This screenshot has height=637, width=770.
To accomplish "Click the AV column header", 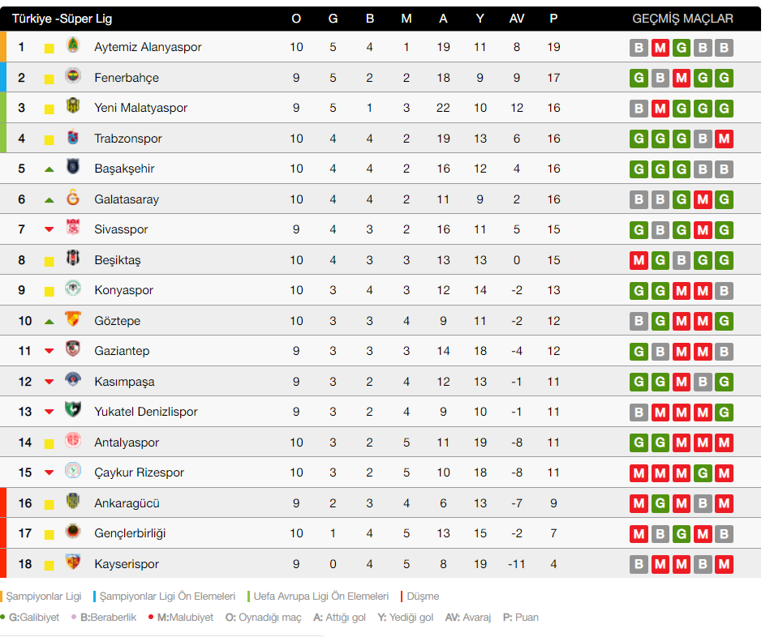I will [x=517, y=18].
